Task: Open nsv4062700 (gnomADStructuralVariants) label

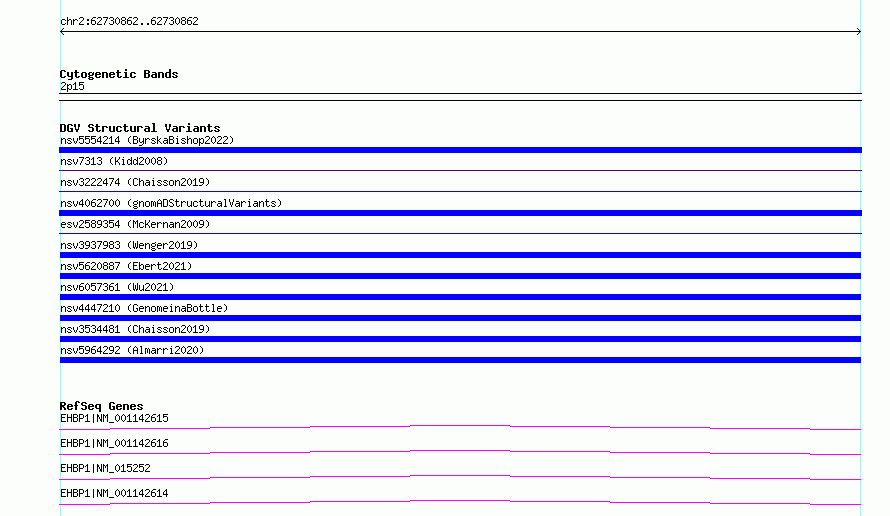Action: pyautogui.click(x=171, y=203)
